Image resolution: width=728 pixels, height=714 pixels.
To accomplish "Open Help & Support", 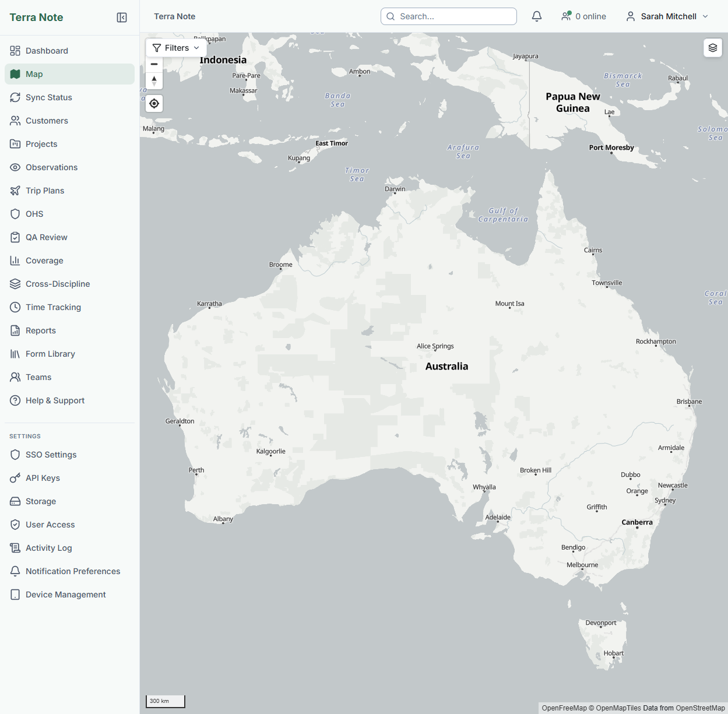I will pos(54,400).
